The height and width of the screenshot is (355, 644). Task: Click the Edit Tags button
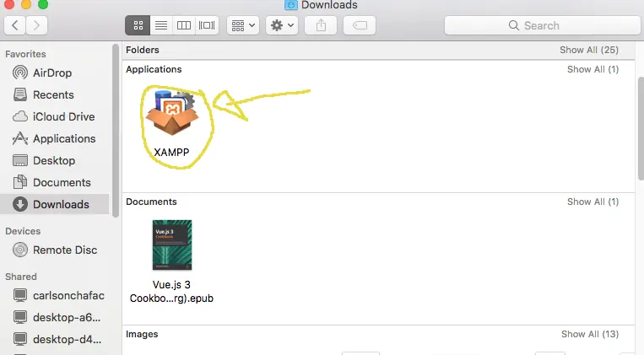(360, 25)
